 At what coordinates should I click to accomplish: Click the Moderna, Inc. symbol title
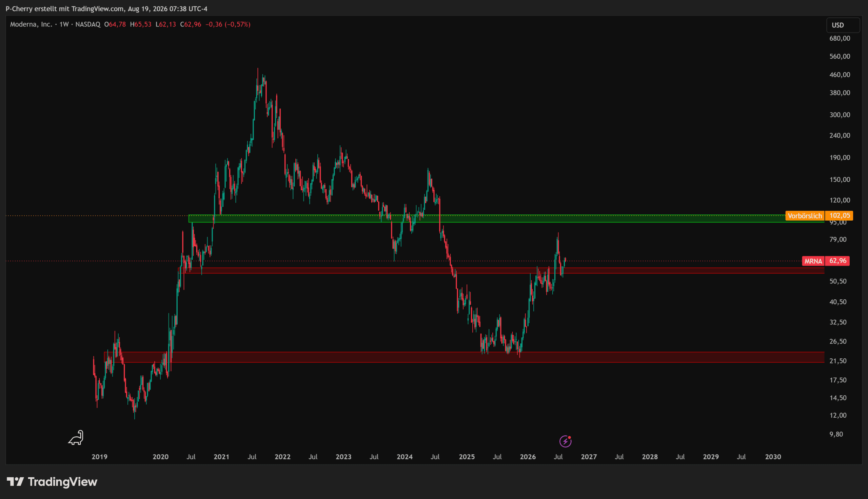point(31,24)
